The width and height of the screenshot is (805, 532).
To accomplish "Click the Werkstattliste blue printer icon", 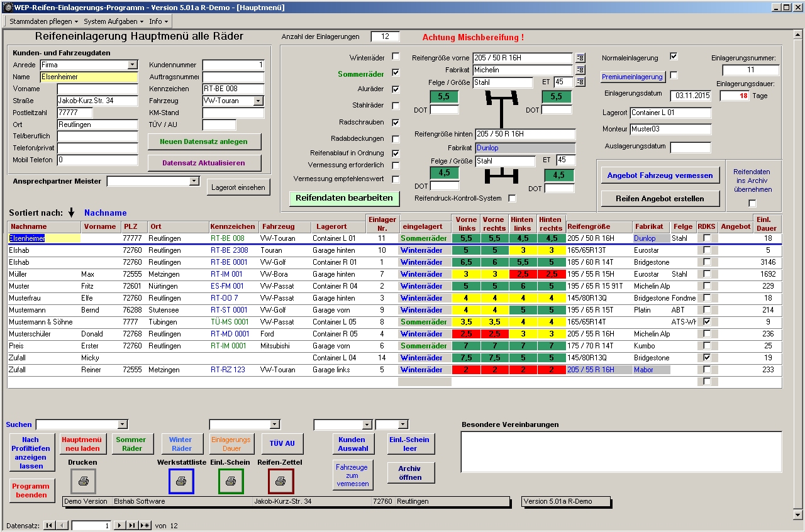I will pos(181,481).
